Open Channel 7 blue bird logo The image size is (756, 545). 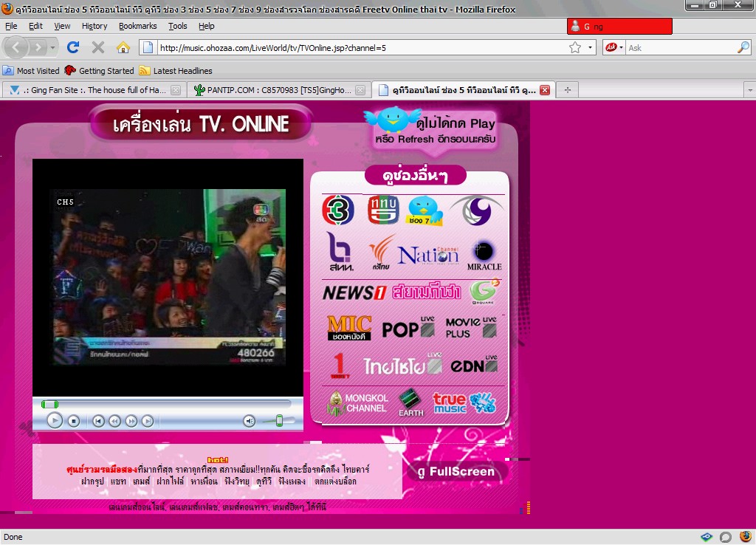[425, 211]
